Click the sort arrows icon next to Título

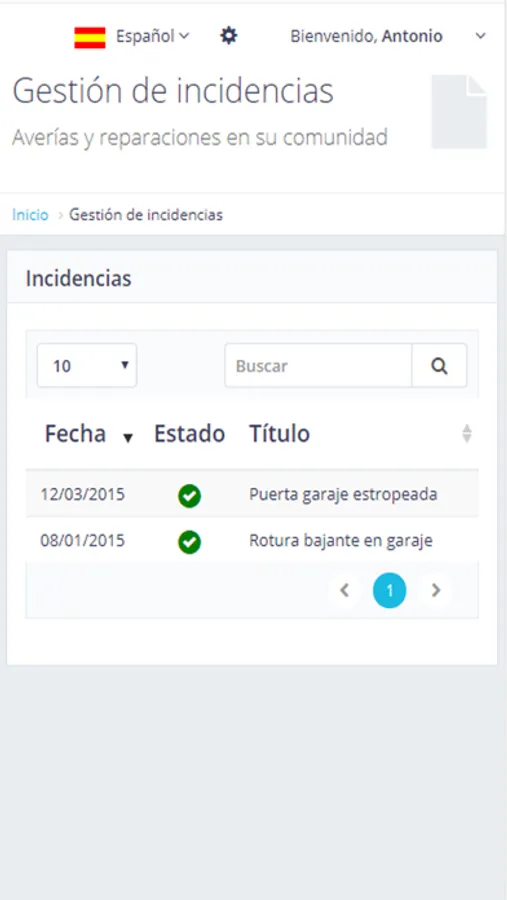tap(467, 434)
